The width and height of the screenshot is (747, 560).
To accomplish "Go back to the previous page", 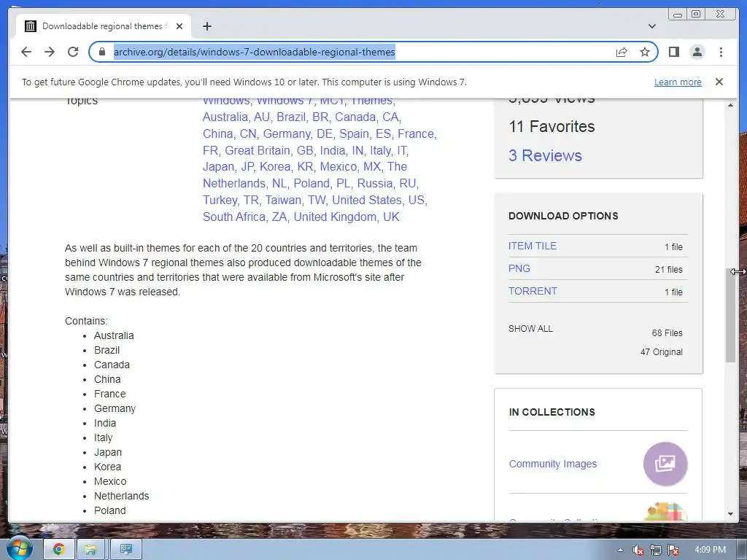I will 26,52.
